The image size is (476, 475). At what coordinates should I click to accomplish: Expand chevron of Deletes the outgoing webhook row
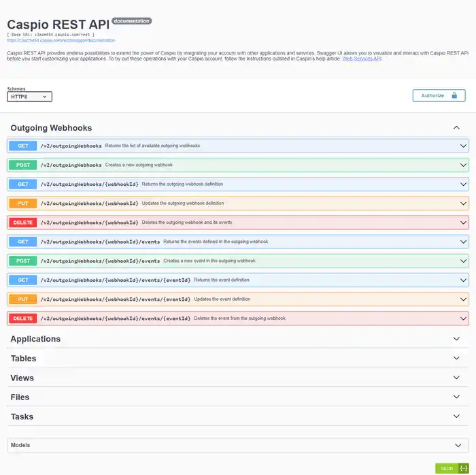(x=463, y=223)
